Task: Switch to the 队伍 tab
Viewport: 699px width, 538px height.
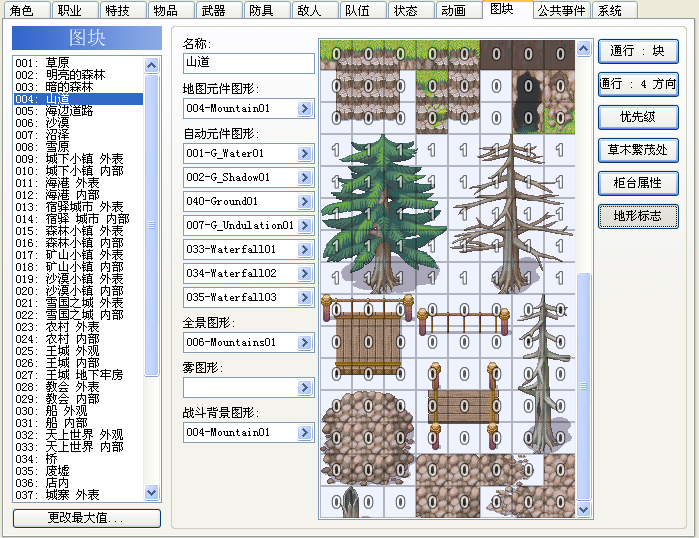Action: (x=363, y=10)
